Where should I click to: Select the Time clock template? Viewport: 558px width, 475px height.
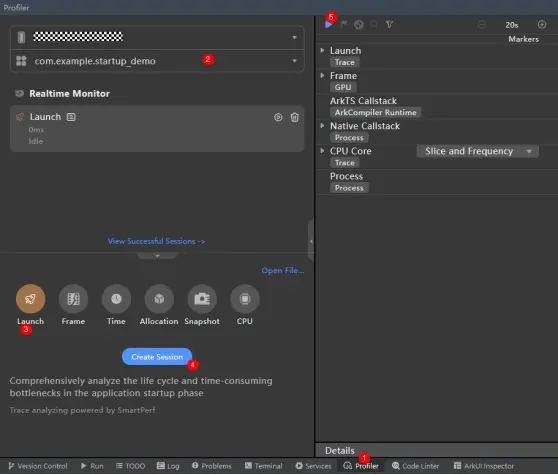[x=116, y=299]
